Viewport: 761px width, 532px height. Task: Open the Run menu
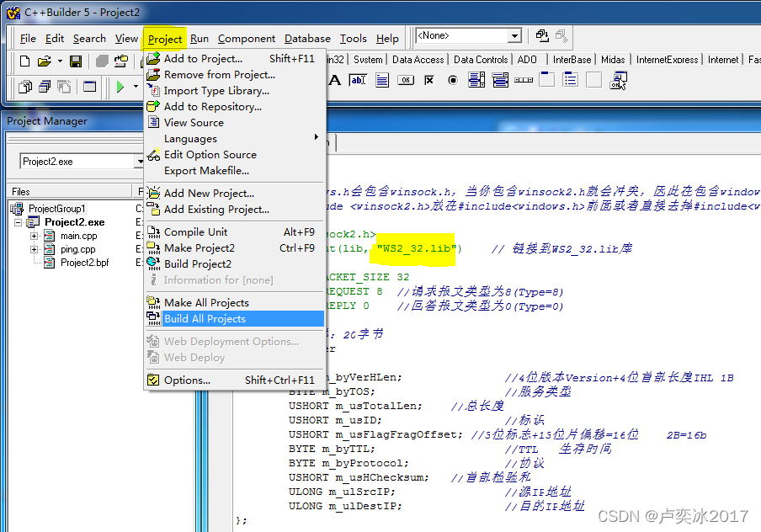pos(200,39)
